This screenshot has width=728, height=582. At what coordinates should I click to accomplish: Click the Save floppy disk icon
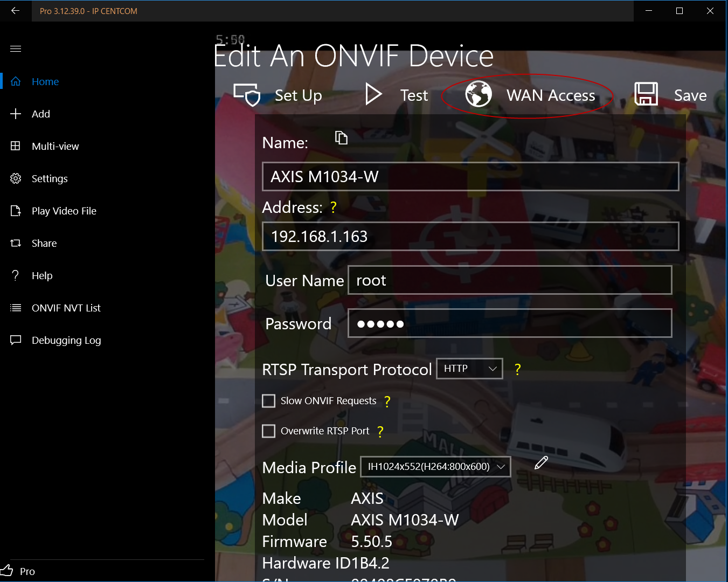[646, 94]
